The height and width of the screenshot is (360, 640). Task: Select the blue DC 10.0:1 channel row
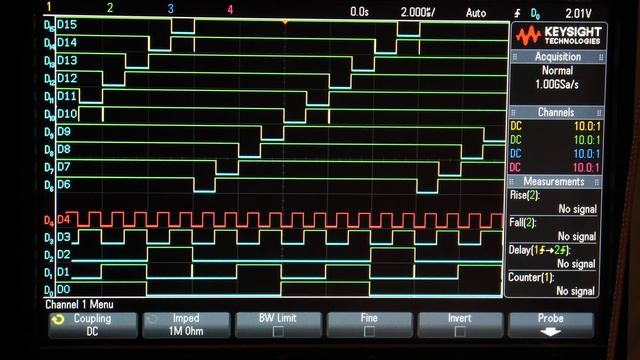pyautogui.click(x=555, y=153)
